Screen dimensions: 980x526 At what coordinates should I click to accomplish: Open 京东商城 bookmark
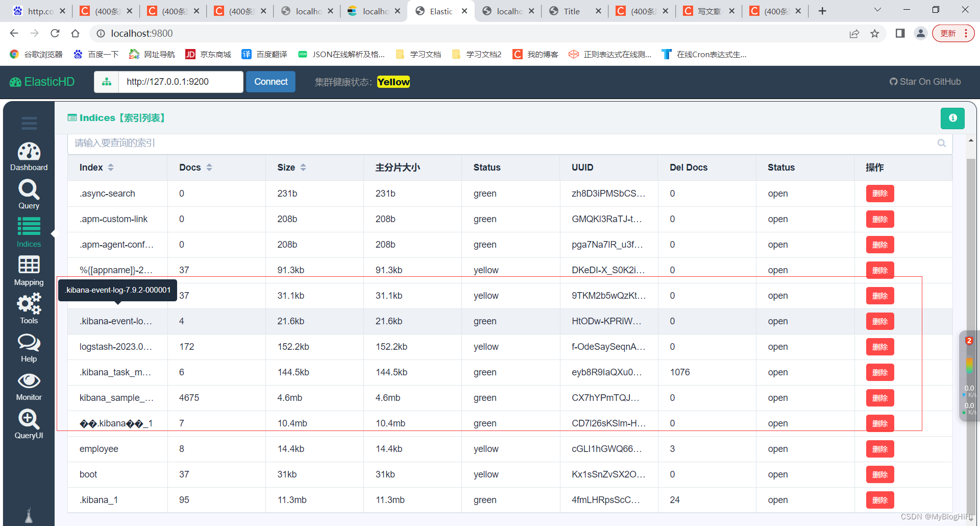208,54
